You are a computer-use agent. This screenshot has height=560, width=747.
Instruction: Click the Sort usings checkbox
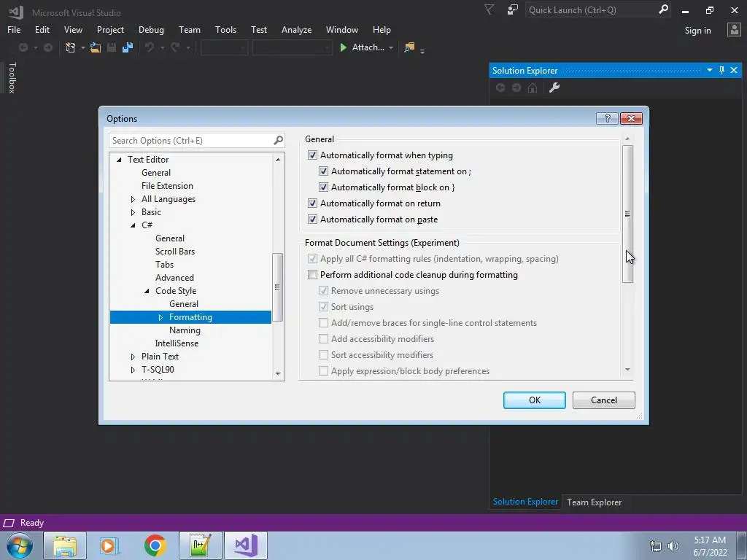click(323, 307)
